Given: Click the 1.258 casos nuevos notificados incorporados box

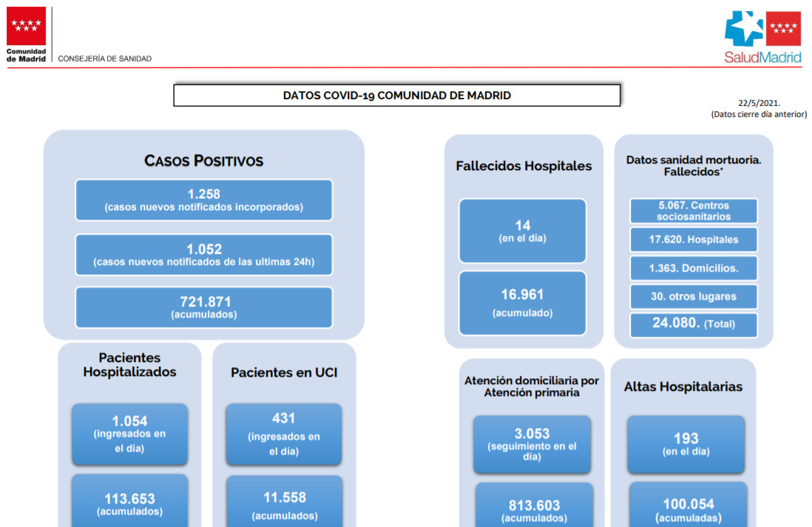Looking at the screenshot, I should pyautogui.click(x=203, y=200).
